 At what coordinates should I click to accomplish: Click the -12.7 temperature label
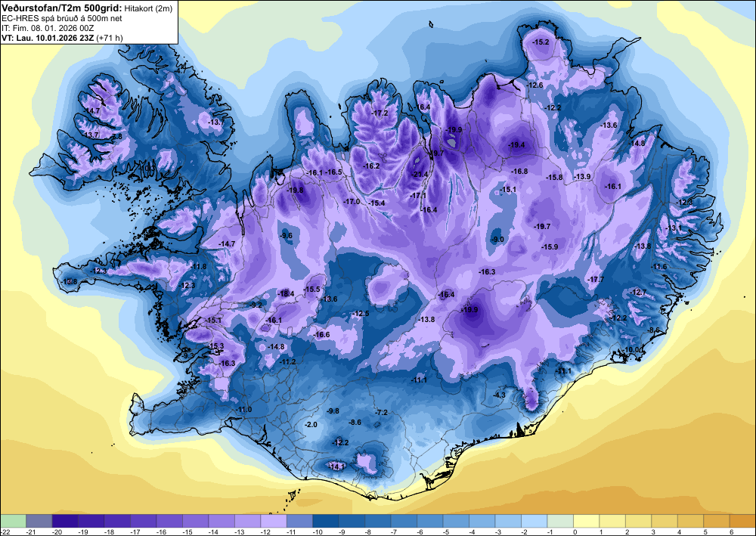[639, 292]
